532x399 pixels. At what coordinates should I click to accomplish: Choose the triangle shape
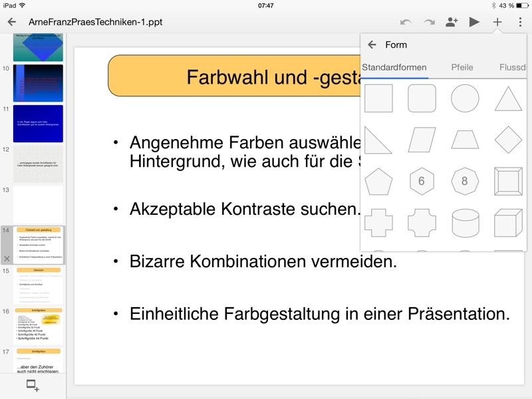click(508, 98)
